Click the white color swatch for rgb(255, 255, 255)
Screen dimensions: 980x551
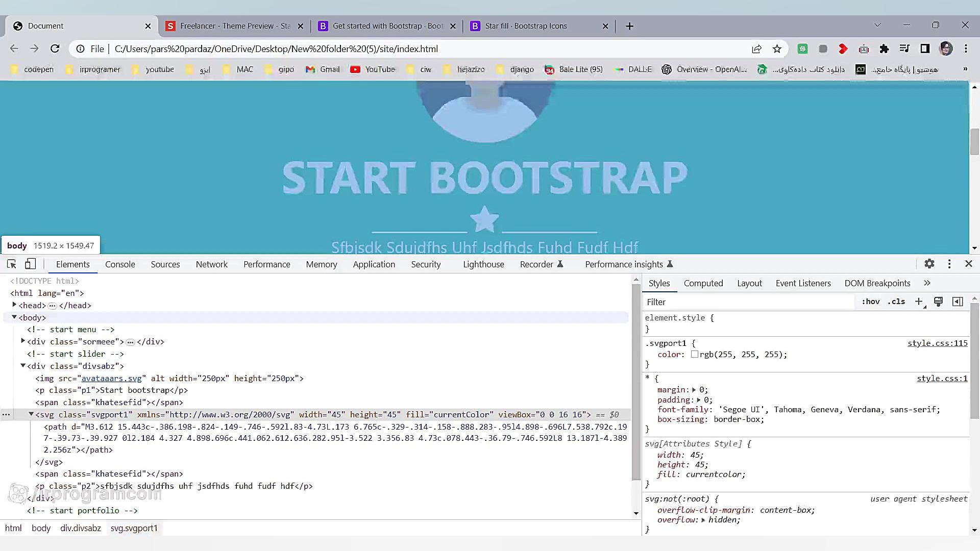click(x=694, y=354)
